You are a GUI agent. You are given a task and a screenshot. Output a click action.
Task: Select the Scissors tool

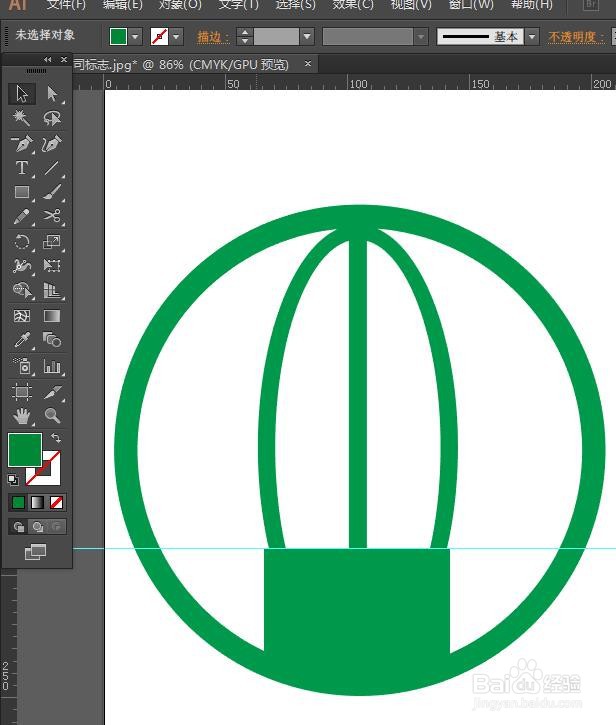[52, 216]
